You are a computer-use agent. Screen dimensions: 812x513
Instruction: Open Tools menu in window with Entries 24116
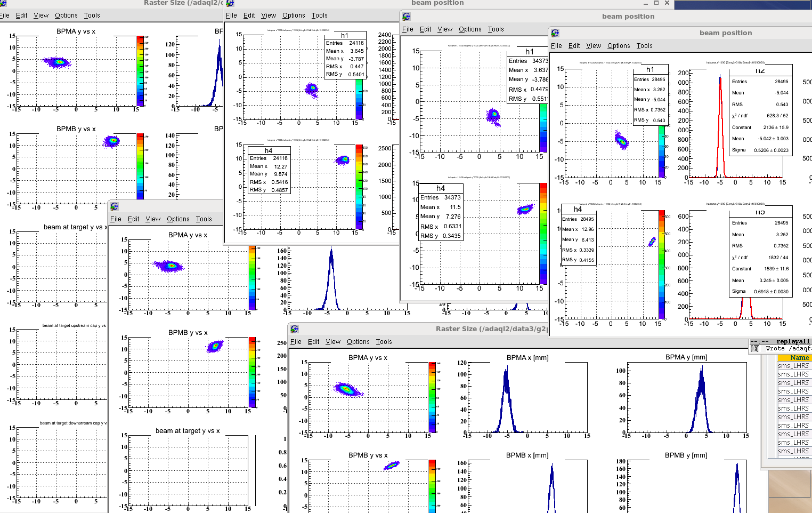pyautogui.click(x=320, y=15)
